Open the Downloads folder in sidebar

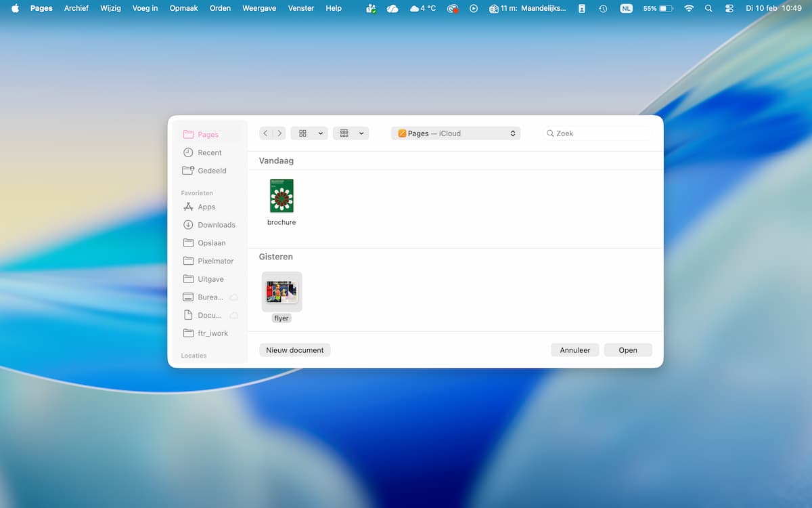(x=216, y=225)
